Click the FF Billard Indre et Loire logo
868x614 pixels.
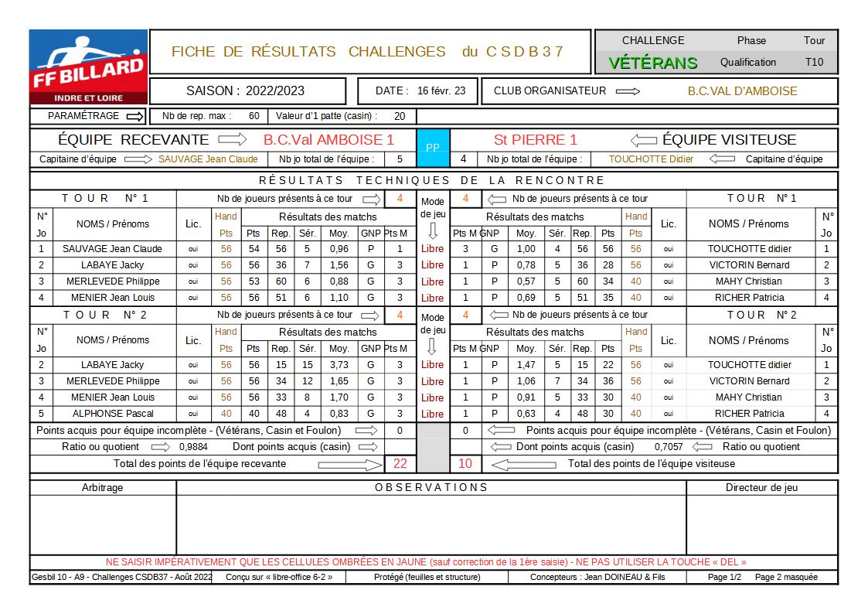[88, 67]
